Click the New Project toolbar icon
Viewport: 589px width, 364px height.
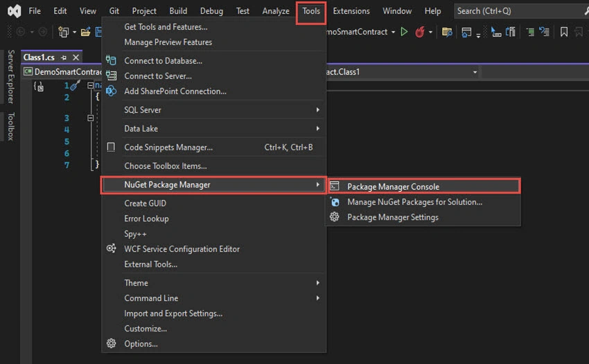[x=64, y=33]
